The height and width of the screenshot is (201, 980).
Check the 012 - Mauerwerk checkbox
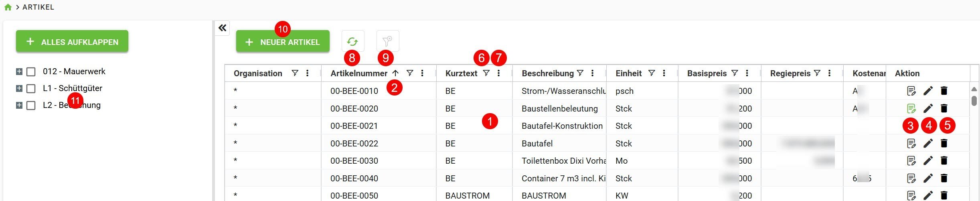point(31,72)
